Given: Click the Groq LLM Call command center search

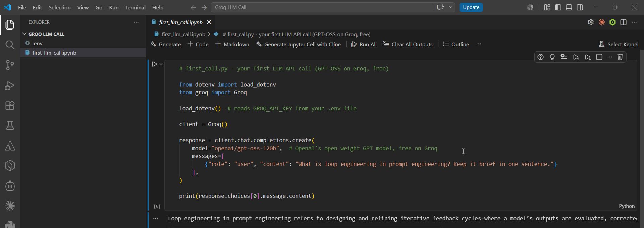Looking at the screenshot, I should click(x=322, y=7).
